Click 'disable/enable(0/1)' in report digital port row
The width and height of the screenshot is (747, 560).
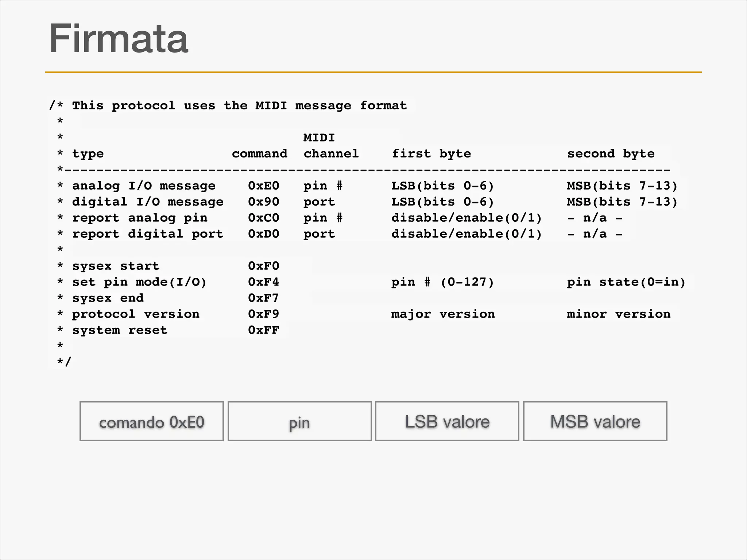click(x=467, y=234)
